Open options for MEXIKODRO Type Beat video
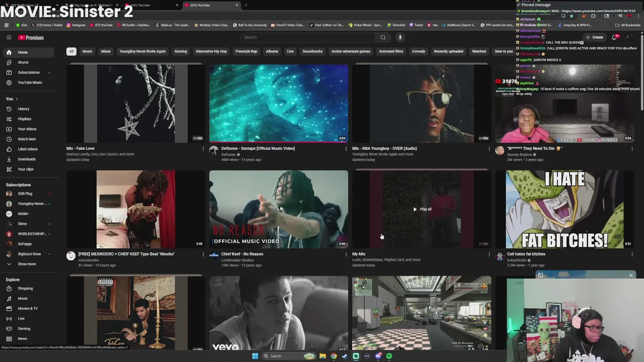 (x=203, y=254)
